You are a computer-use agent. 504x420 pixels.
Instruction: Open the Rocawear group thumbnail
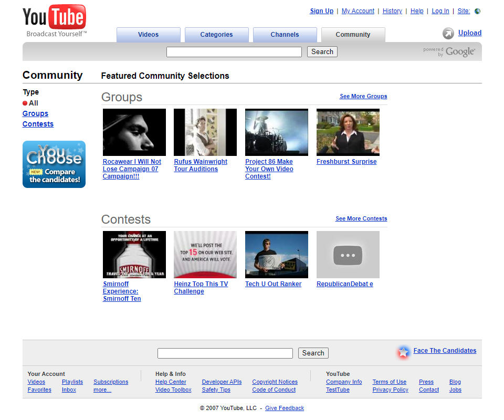pos(134,132)
